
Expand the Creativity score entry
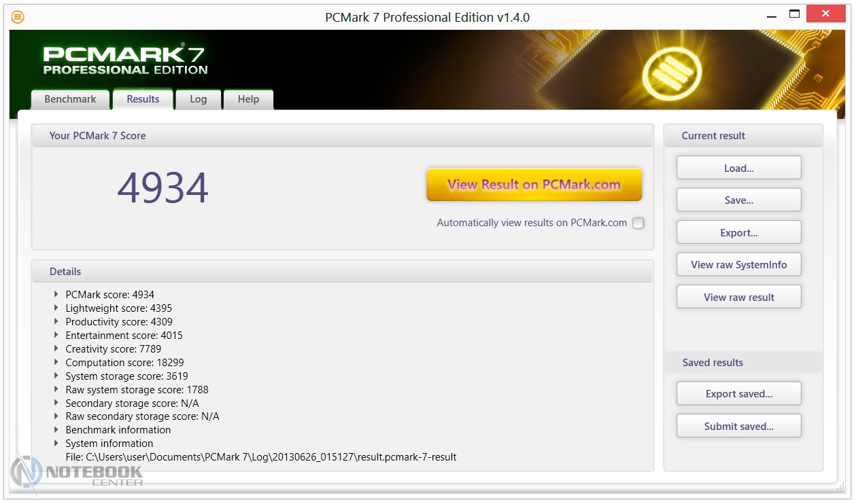coord(56,349)
